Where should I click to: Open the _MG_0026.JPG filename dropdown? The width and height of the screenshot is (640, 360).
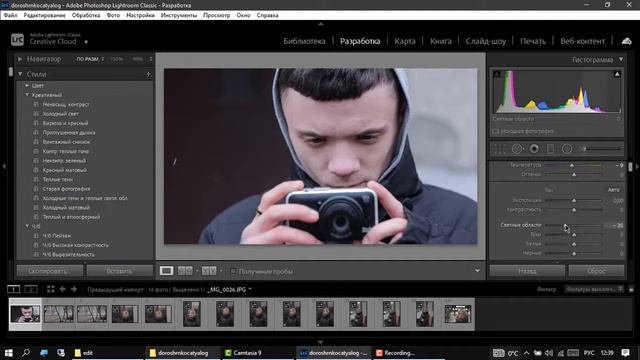tap(250, 289)
